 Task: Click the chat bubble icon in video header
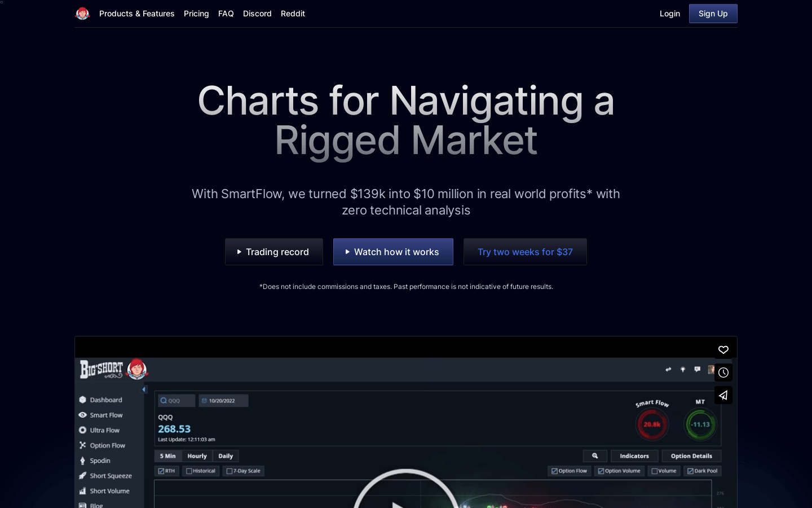tap(698, 369)
